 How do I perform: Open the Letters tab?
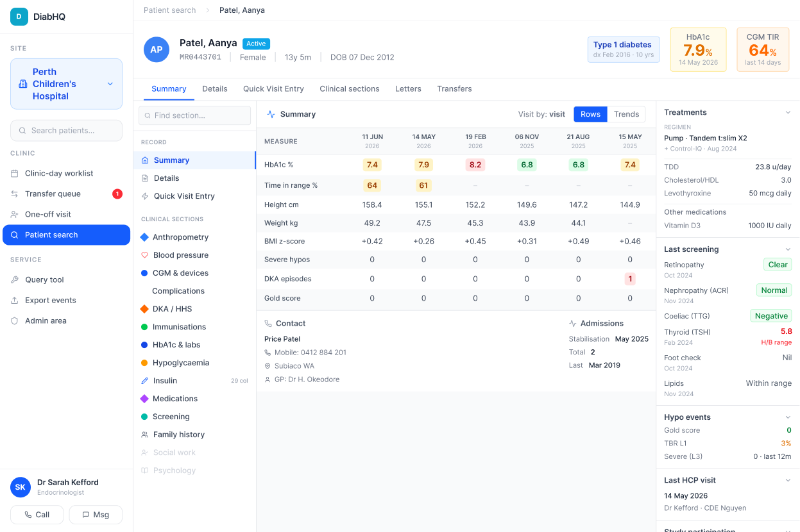pos(408,89)
